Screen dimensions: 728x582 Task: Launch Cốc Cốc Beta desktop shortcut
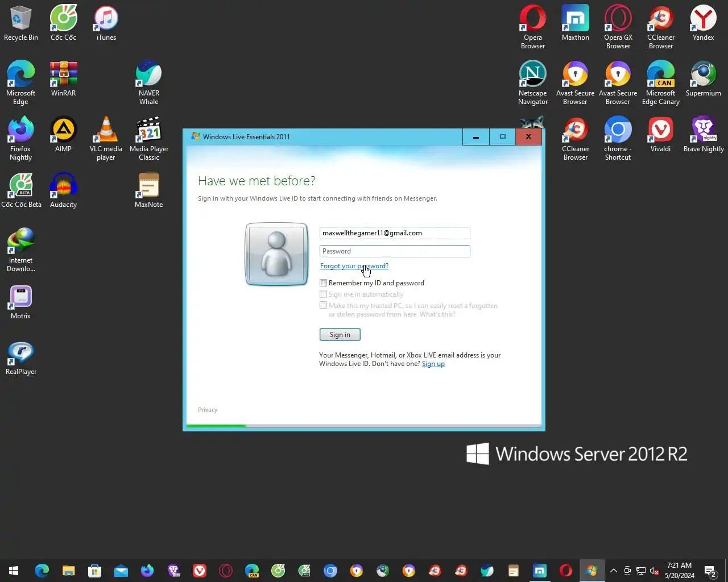[x=21, y=190]
